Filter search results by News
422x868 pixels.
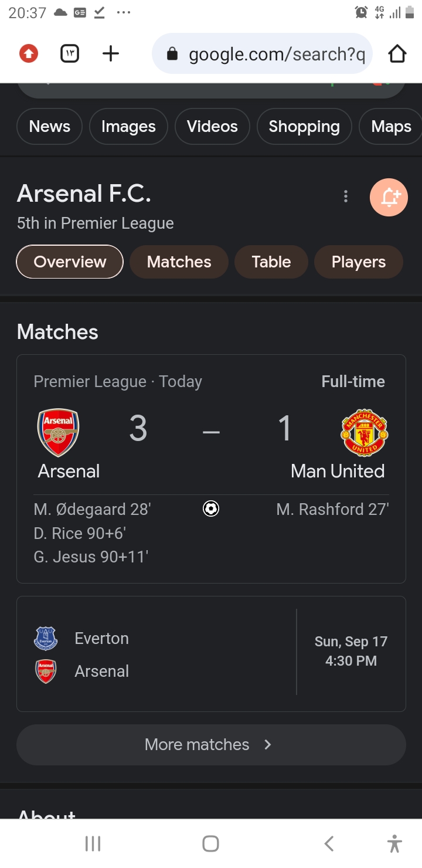tap(49, 127)
